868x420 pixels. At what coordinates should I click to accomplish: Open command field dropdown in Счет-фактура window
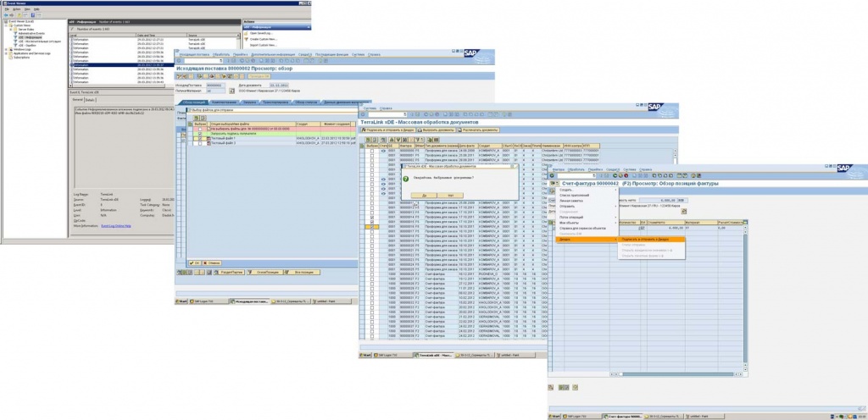point(594,175)
